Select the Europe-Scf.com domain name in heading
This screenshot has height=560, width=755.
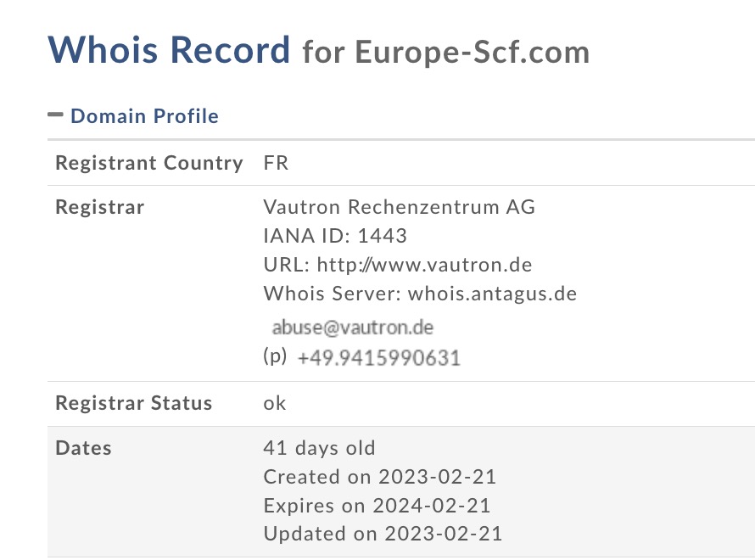[472, 53]
